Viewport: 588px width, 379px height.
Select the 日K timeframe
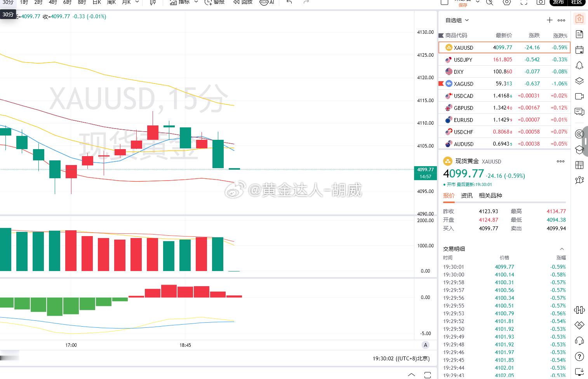click(97, 2)
